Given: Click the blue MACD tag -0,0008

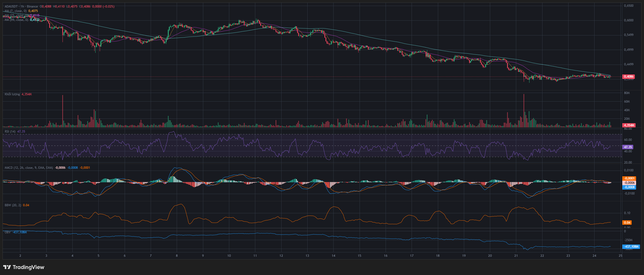Looking at the screenshot, I should tap(630, 187).
